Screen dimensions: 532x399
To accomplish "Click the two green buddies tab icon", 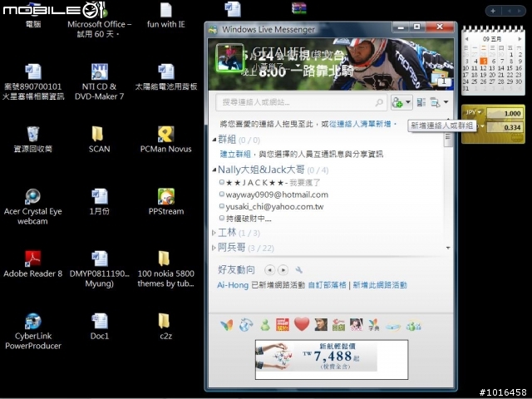I will point(413,326).
